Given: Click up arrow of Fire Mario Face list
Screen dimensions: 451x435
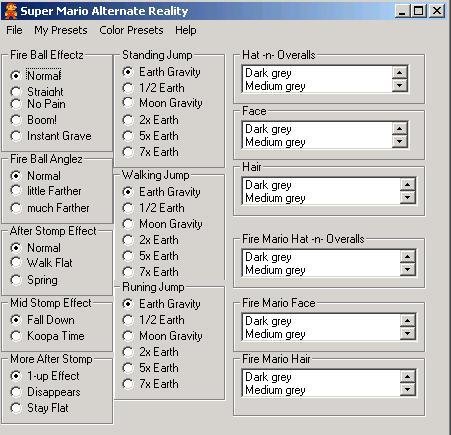Looking at the screenshot, I should point(407,320).
